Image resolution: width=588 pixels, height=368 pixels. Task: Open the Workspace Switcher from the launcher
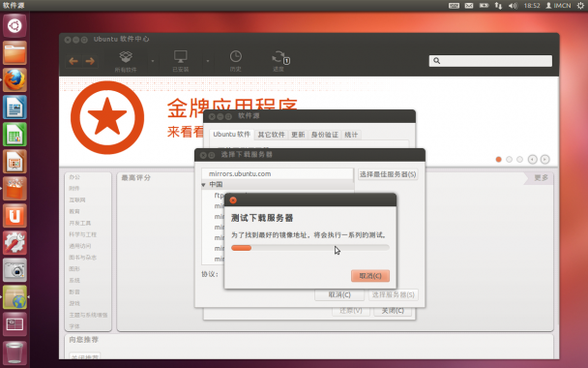point(15,324)
